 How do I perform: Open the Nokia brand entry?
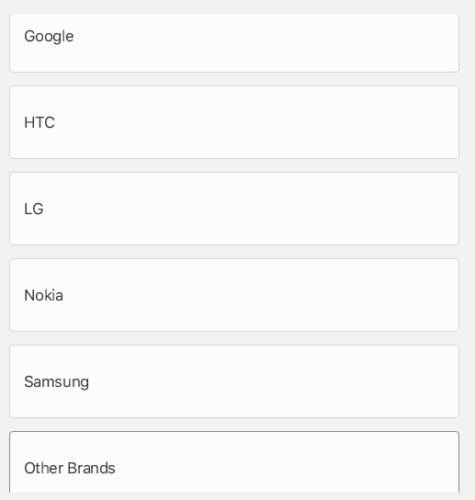coord(234,295)
